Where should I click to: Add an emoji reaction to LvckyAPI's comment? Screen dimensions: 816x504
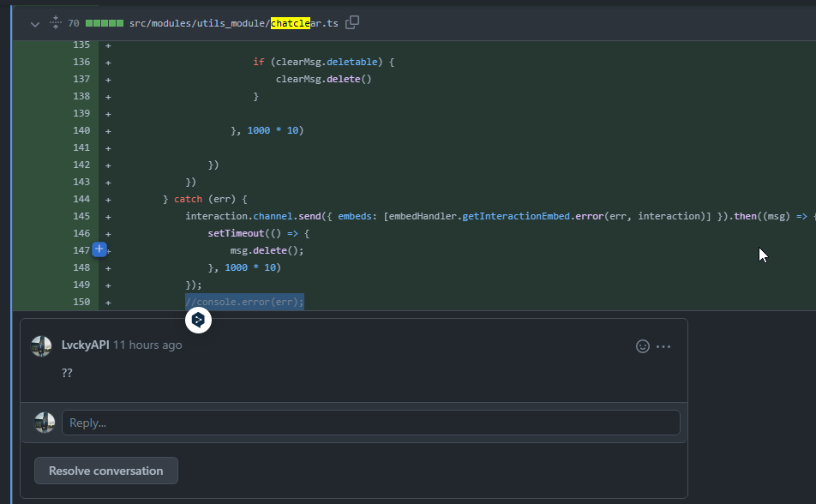[642, 346]
